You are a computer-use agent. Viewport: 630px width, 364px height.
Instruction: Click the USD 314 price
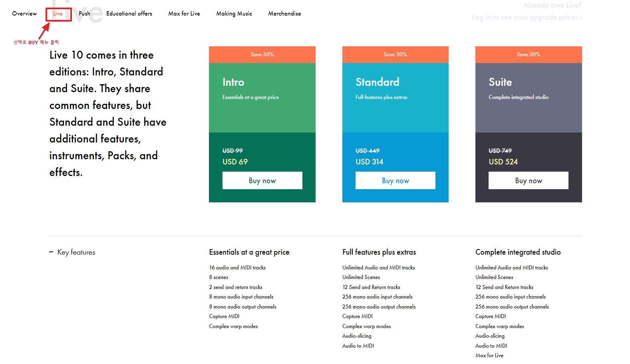(370, 162)
